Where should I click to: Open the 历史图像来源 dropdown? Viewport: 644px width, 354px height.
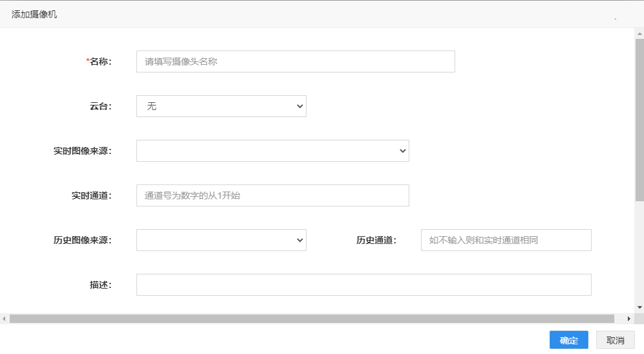(x=221, y=240)
